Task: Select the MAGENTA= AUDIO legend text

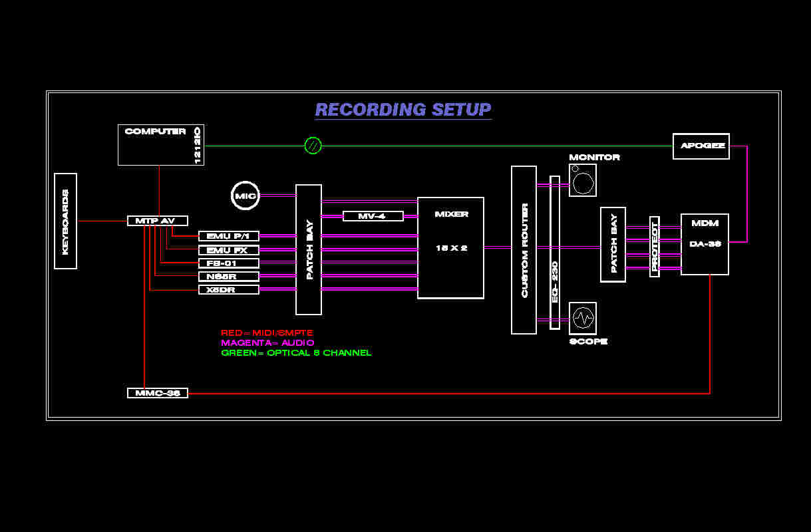Action: (267, 342)
